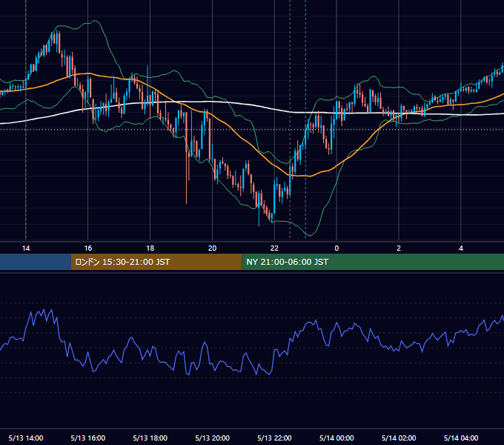Click the 5/13 18:00 date label

pos(150,438)
